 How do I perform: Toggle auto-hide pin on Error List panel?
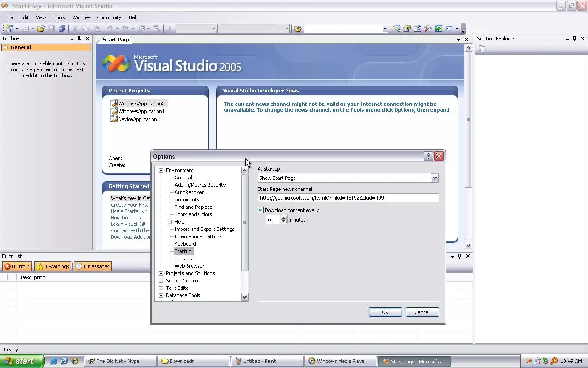pyautogui.click(x=459, y=256)
